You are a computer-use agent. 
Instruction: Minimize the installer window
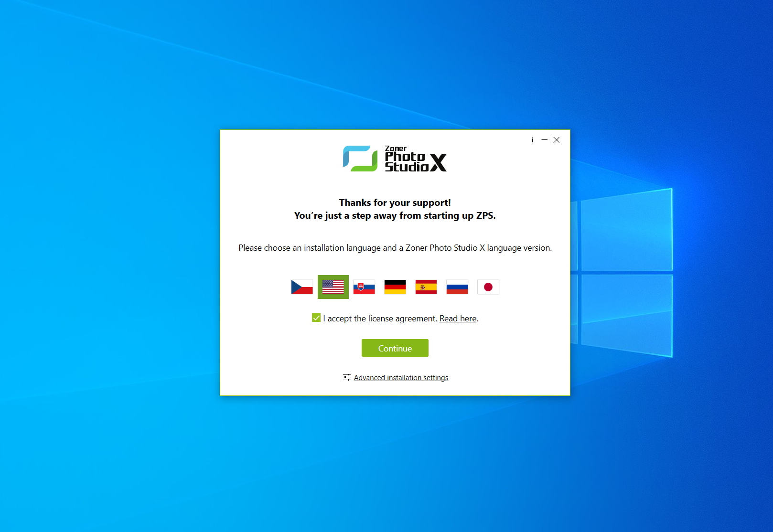click(x=544, y=140)
